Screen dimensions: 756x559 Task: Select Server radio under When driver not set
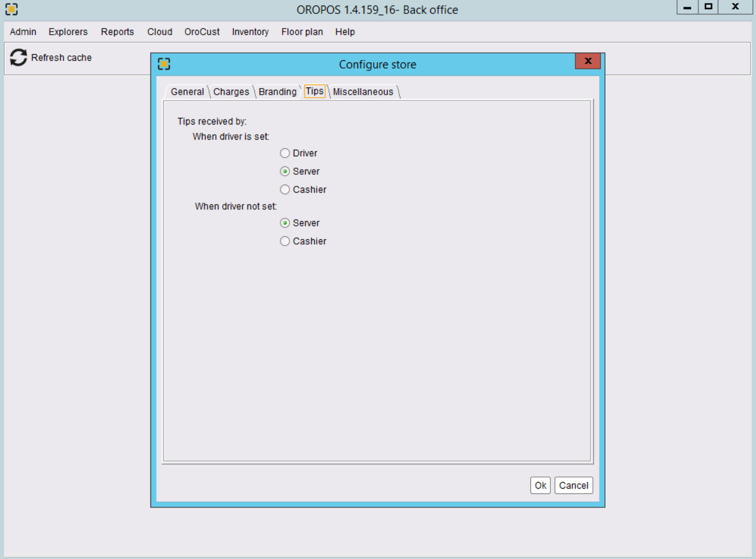pos(285,223)
